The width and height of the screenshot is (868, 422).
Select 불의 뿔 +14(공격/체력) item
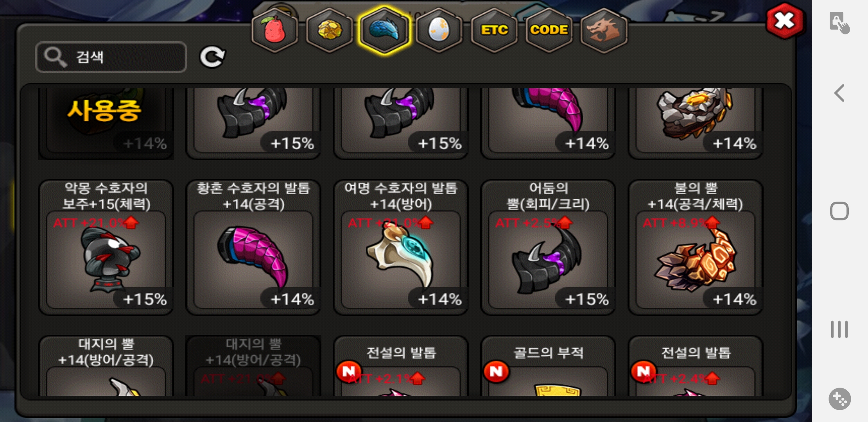click(696, 247)
